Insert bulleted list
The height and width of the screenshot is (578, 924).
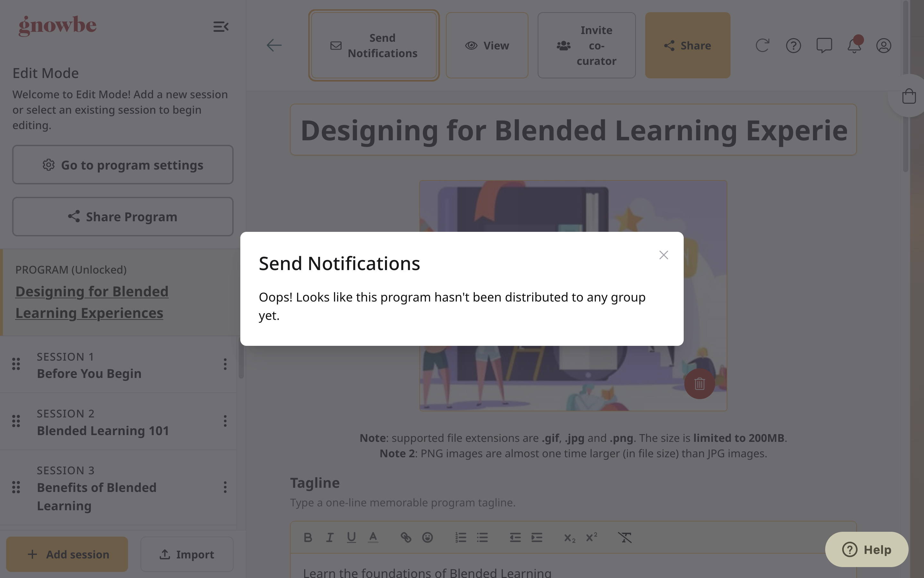tap(482, 538)
